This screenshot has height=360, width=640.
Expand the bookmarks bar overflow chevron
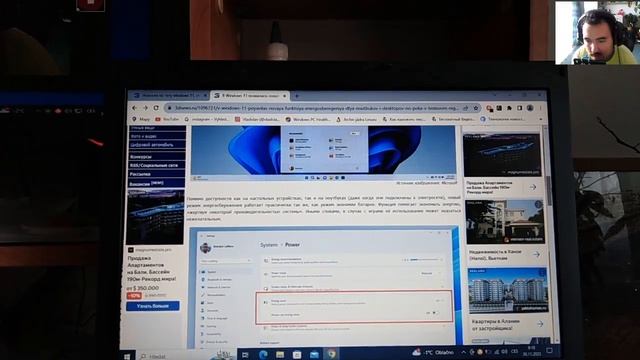[541, 119]
